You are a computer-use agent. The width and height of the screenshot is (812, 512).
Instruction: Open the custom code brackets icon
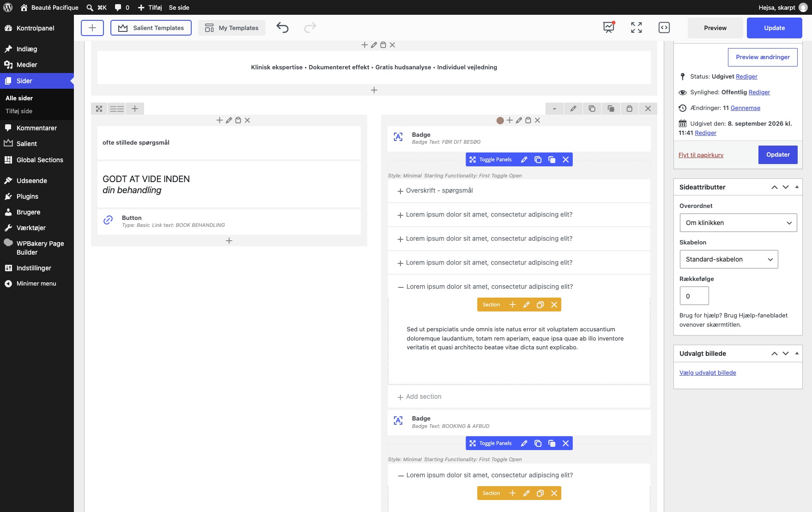pos(664,28)
